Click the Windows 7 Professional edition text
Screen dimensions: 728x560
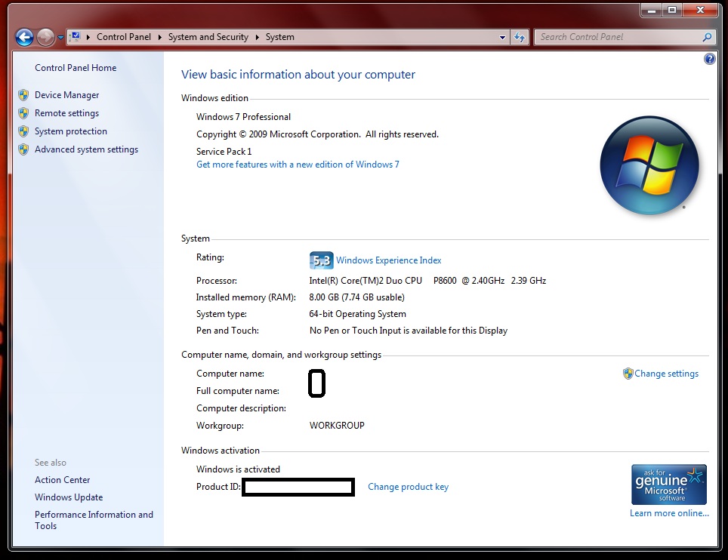pos(243,117)
